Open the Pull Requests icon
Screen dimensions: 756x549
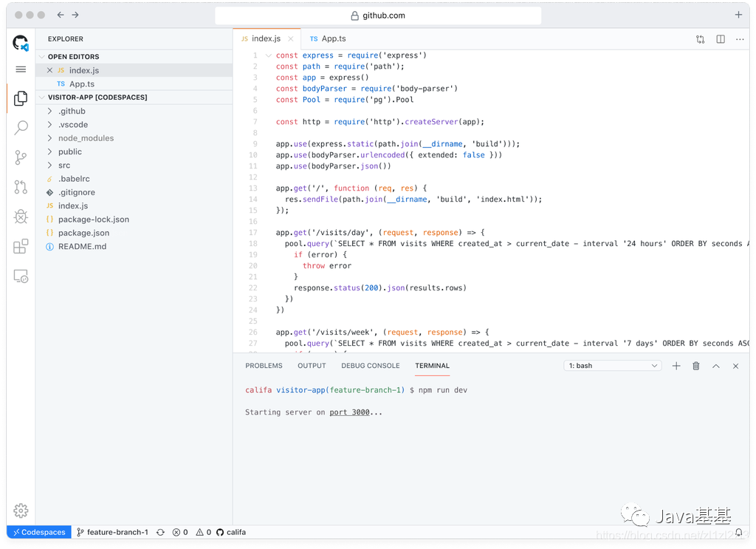click(x=21, y=187)
